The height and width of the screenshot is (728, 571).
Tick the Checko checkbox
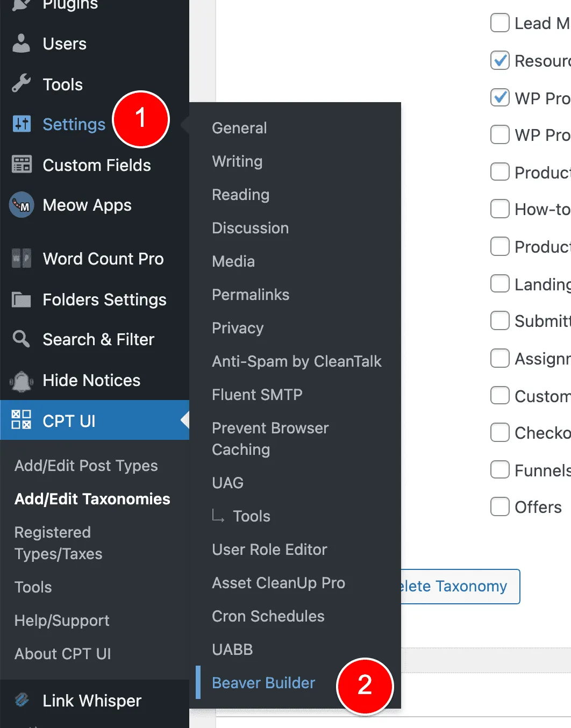click(x=500, y=432)
